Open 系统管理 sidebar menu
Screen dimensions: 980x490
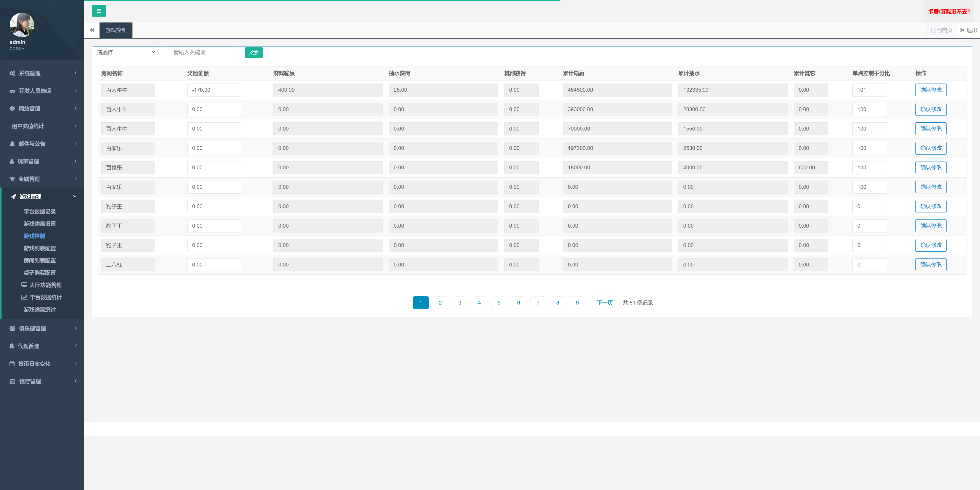pos(30,73)
